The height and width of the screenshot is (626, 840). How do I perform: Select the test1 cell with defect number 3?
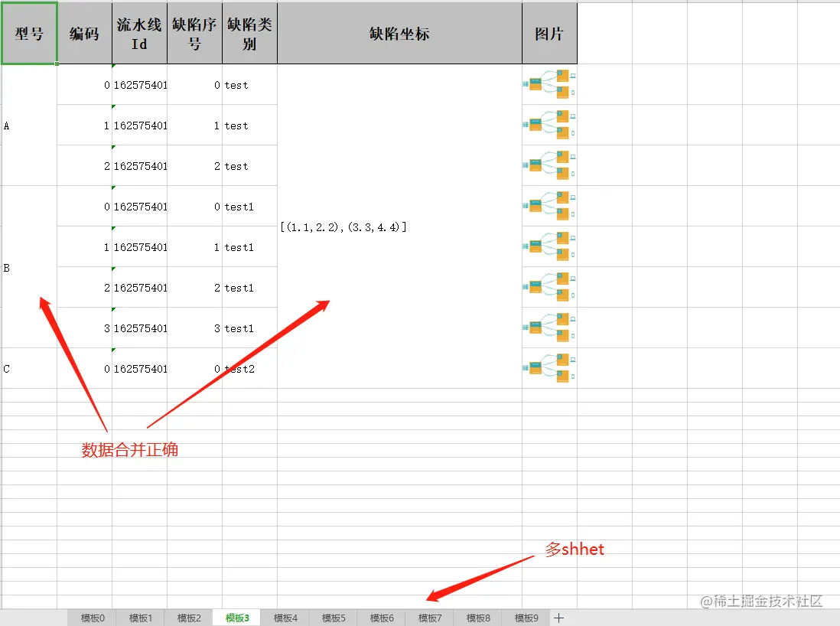(x=249, y=328)
